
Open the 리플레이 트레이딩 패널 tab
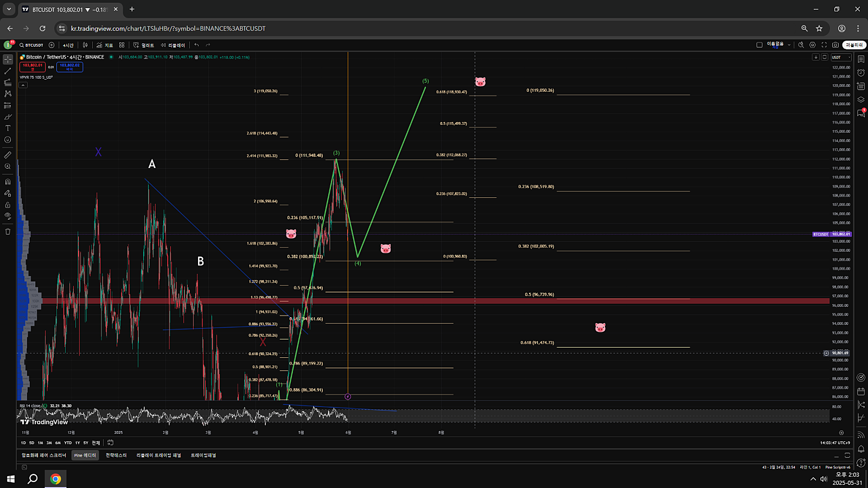click(159, 455)
